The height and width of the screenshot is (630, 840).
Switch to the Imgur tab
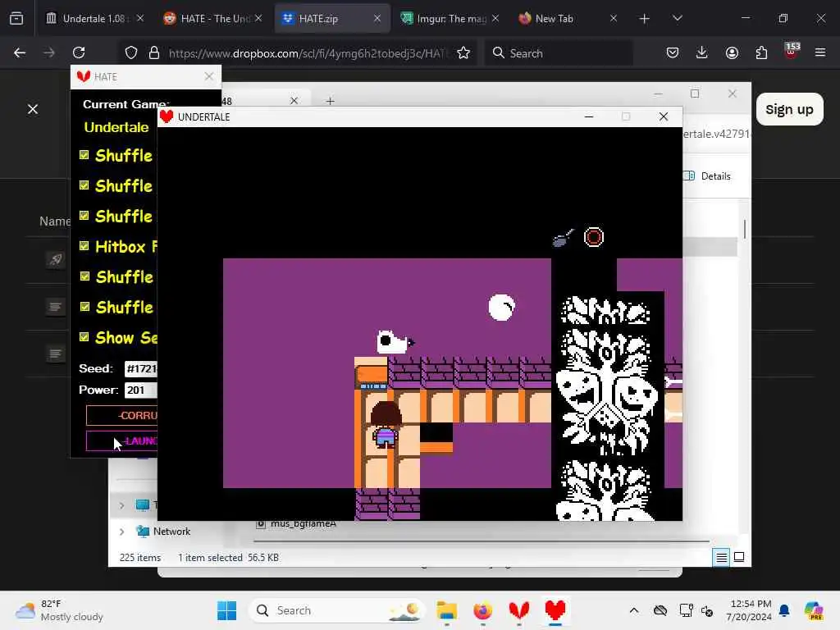(x=450, y=19)
